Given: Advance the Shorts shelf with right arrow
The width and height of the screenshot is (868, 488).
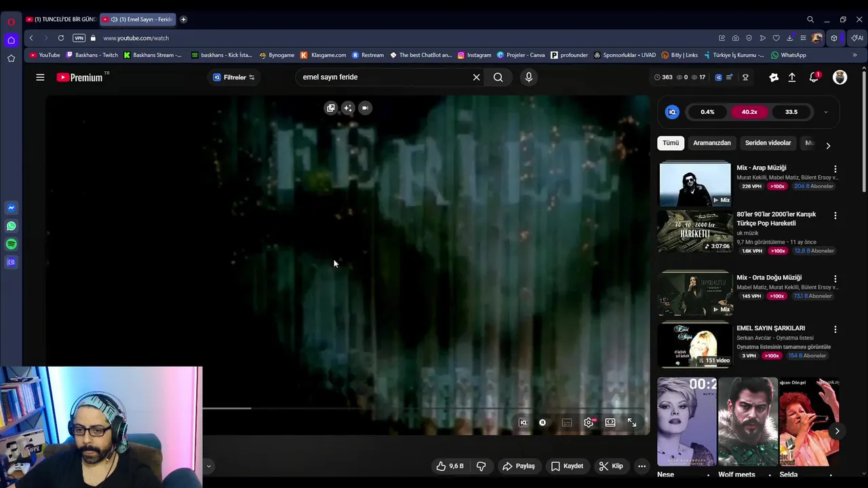Looking at the screenshot, I should [837, 431].
